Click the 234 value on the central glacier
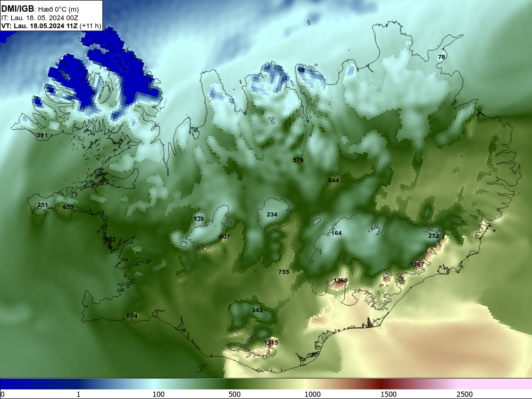This screenshot has height=399, width=532. pos(272,214)
